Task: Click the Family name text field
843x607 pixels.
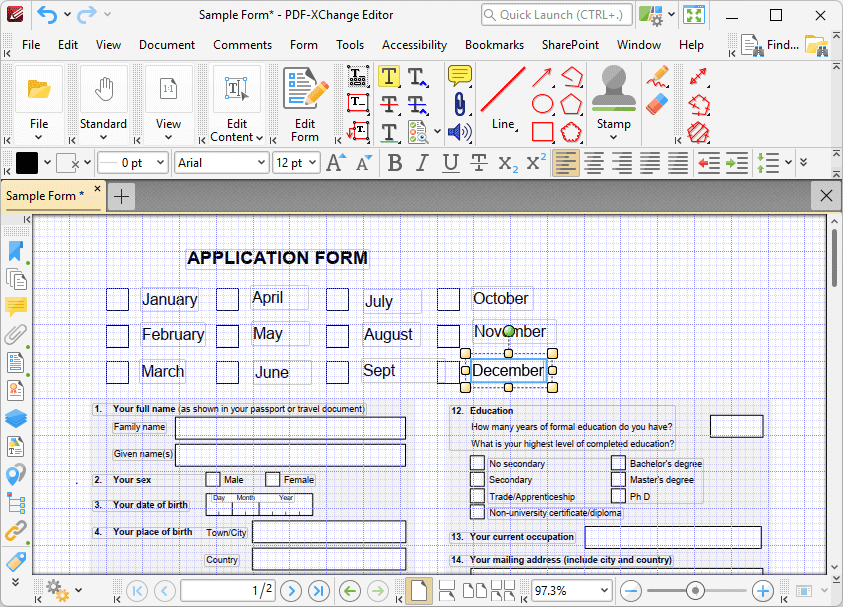Action: (x=290, y=429)
